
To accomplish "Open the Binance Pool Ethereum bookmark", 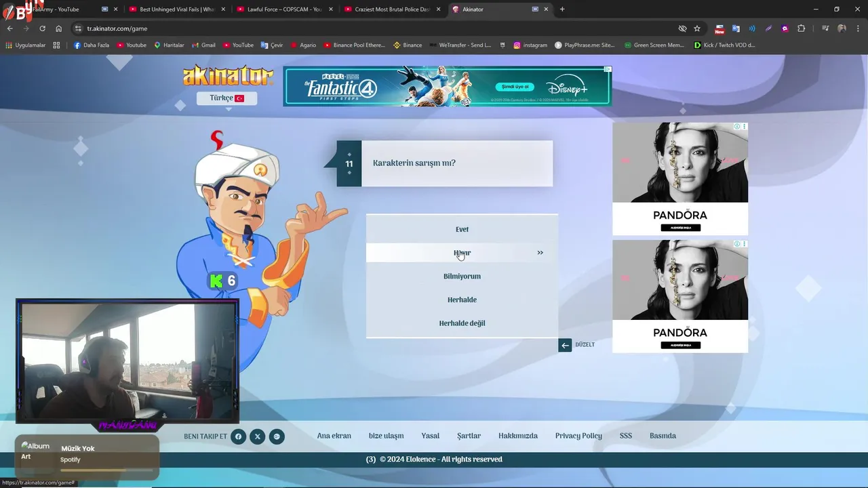I will tap(355, 45).
